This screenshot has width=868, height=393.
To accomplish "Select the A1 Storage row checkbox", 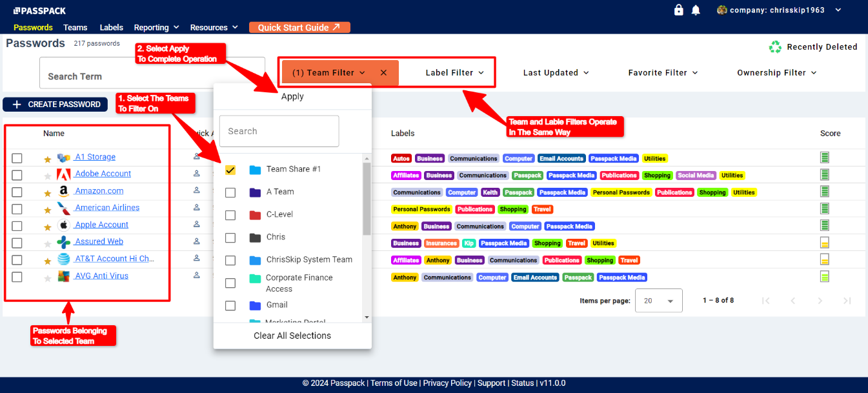I will coord(17,158).
